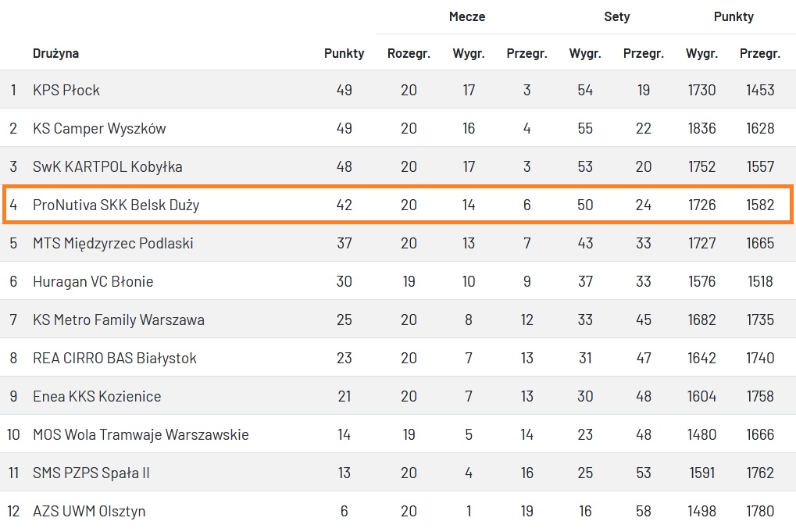The image size is (796, 532).
Task: Sort by Rozegr. matches played header
Action: (x=409, y=54)
